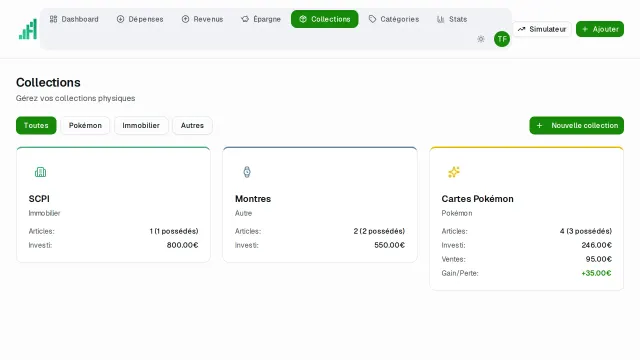Click the Collections page heading
The image size is (640, 360).
click(48, 82)
